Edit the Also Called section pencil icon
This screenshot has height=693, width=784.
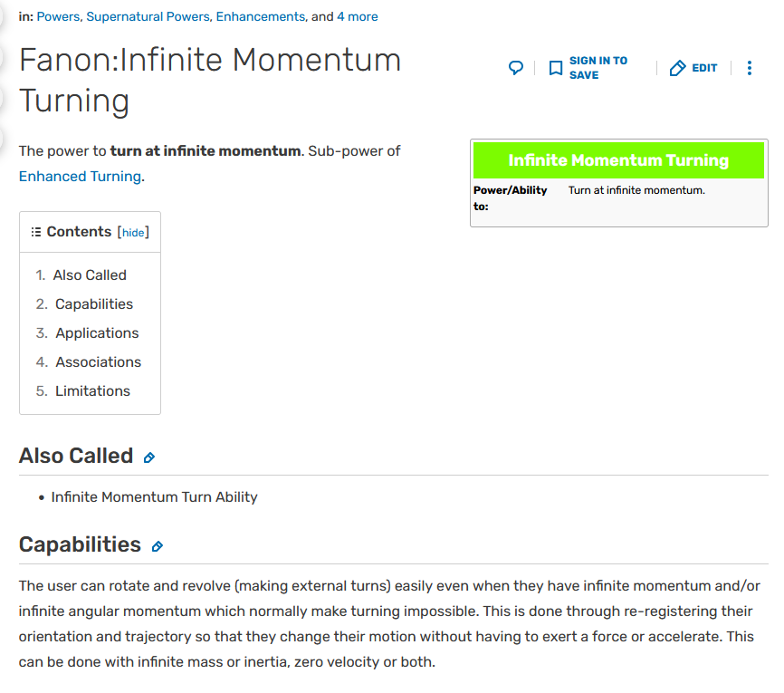pyautogui.click(x=149, y=457)
